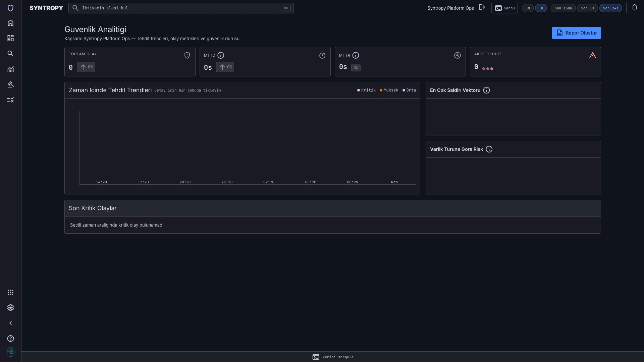Collapse the sidebar with the chevron
644x362 pixels.
click(x=10, y=323)
